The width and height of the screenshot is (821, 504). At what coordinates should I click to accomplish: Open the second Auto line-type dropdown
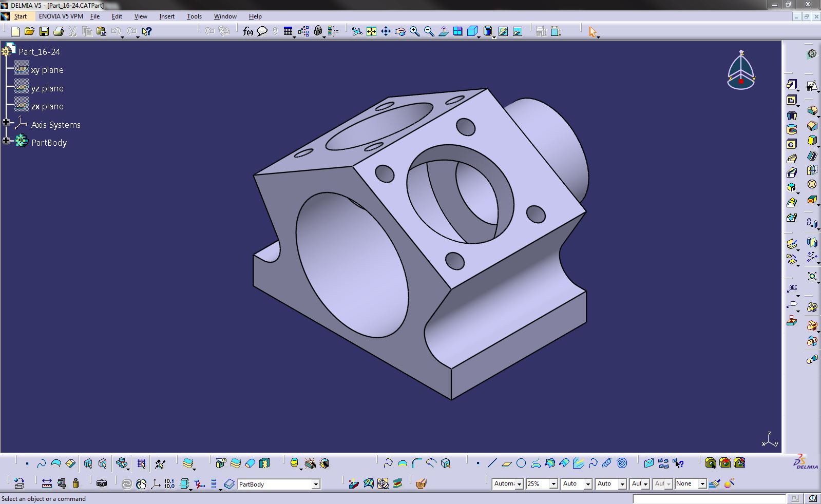[622, 484]
